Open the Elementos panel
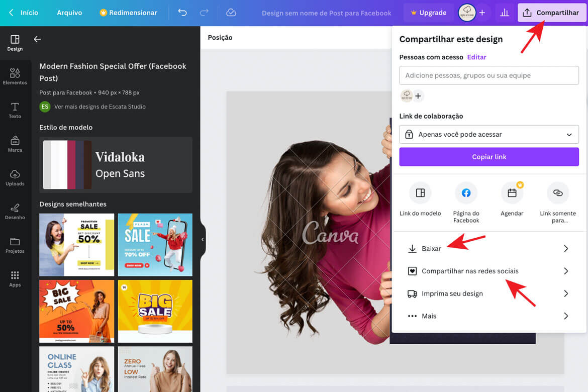Screen dimensions: 588x392 [x=15, y=76]
